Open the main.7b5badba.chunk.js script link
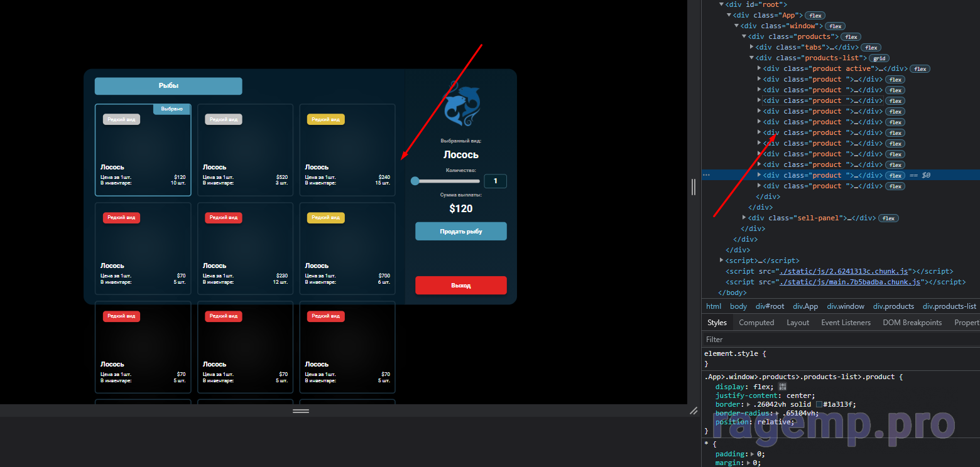 click(x=849, y=282)
